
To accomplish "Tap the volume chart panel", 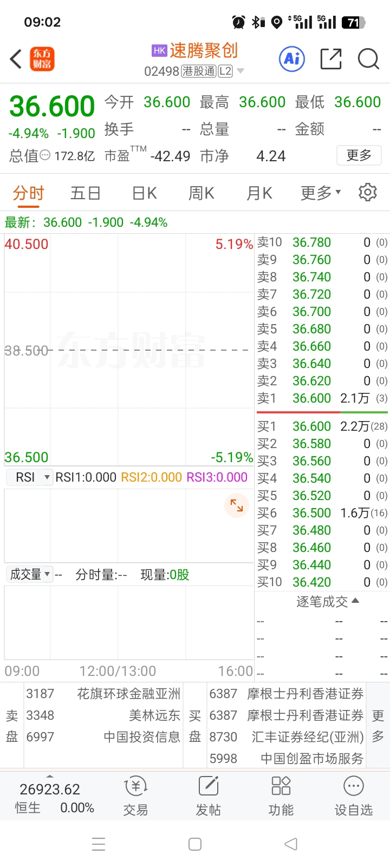I will click(x=129, y=622).
